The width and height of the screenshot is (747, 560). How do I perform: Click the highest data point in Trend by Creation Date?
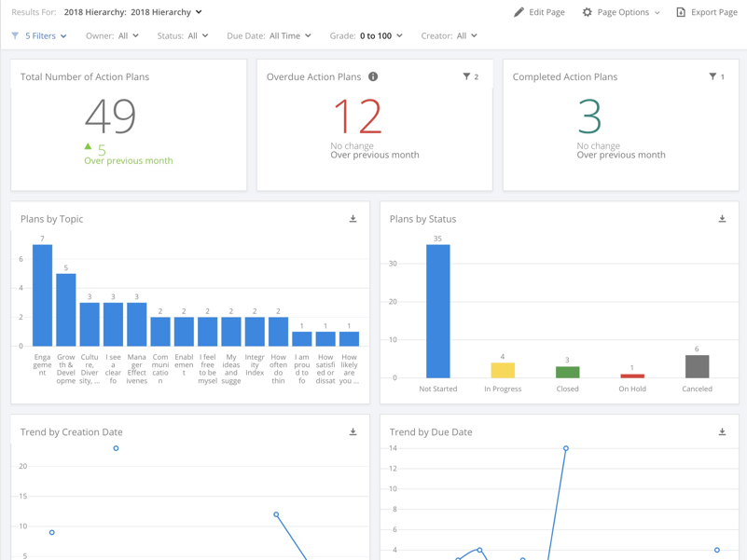(116, 448)
